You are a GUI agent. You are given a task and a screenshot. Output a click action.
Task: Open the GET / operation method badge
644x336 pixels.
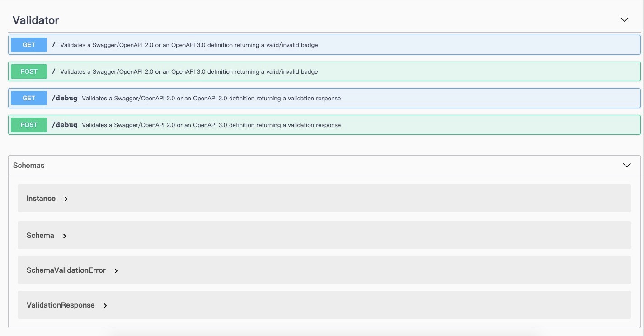point(29,45)
